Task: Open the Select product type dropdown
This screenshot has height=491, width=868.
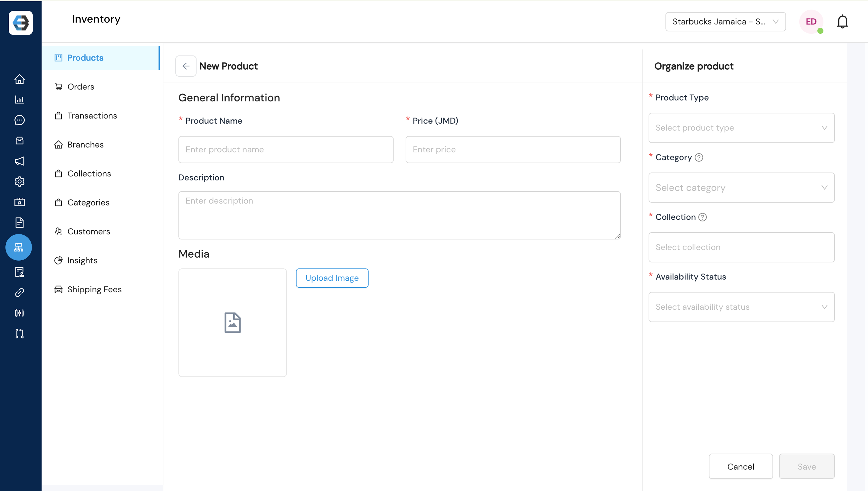Action: coord(741,128)
